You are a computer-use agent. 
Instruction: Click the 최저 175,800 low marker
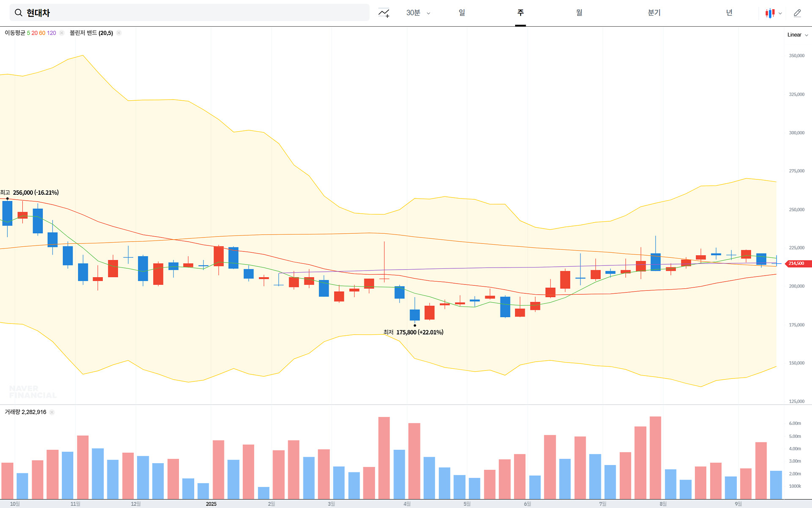point(413,332)
